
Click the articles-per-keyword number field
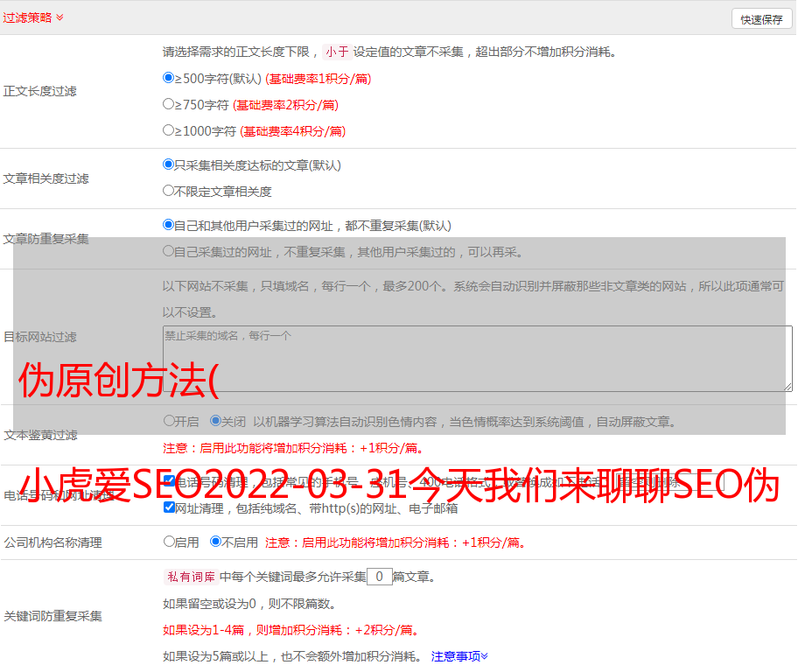click(x=379, y=577)
